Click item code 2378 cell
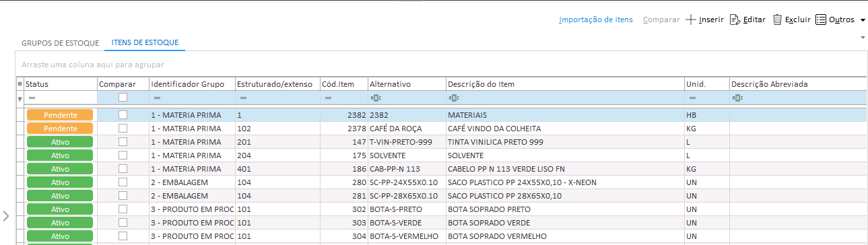The width and height of the screenshot is (868, 245). pyautogui.click(x=344, y=129)
